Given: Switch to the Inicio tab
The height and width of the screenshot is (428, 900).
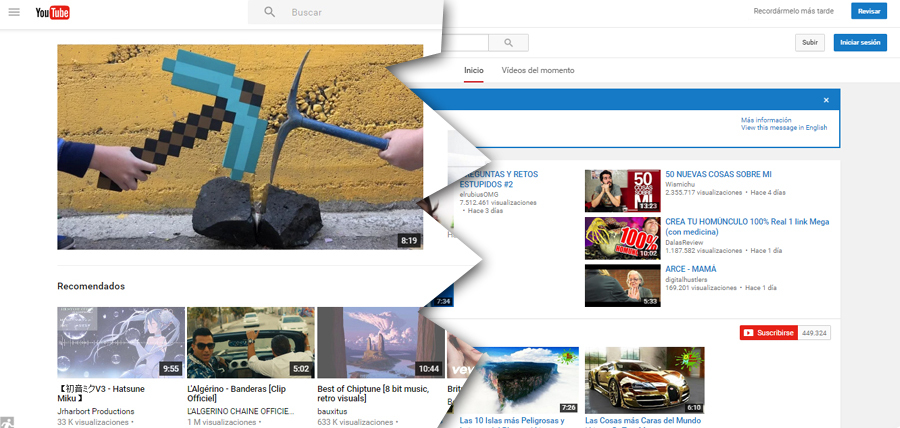Looking at the screenshot, I should click(x=474, y=70).
